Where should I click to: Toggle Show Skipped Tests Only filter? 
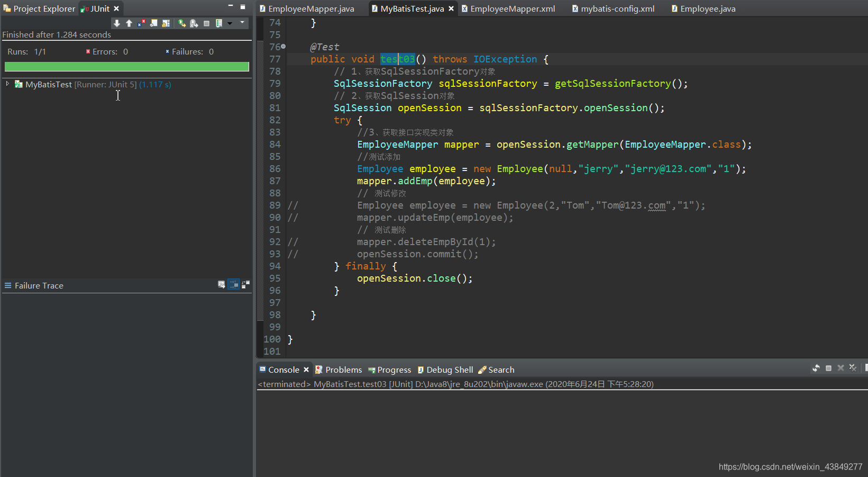154,23
